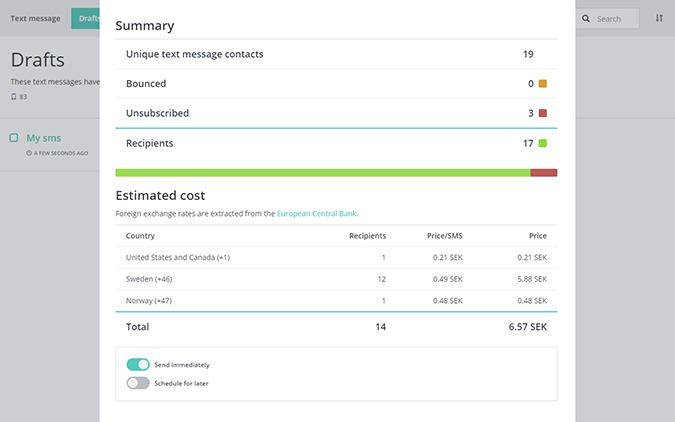Click the red portion of recipients bar
This screenshot has height=422, width=675.
[x=543, y=173]
